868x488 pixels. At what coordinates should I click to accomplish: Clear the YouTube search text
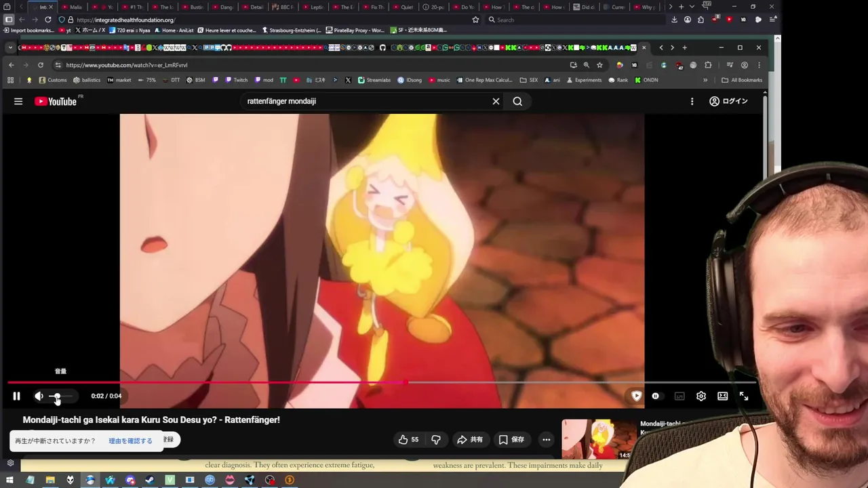click(496, 101)
